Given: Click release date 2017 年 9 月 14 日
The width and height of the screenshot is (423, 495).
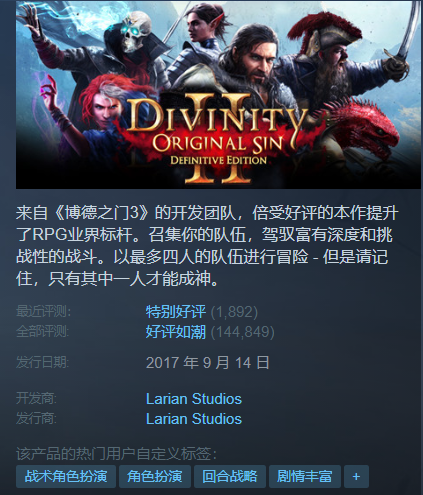Looking at the screenshot, I should pyautogui.click(x=208, y=362).
